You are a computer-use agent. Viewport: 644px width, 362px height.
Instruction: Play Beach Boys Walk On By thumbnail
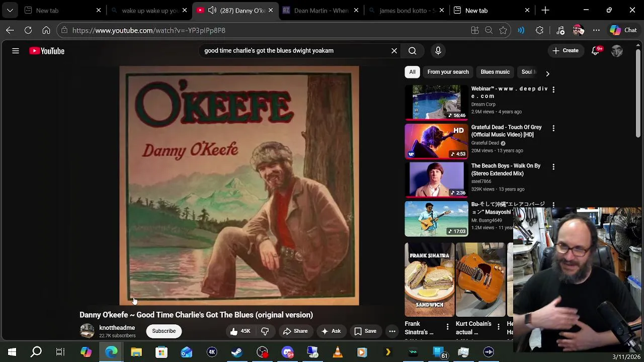pyautogui.click(x=436, y=179)
